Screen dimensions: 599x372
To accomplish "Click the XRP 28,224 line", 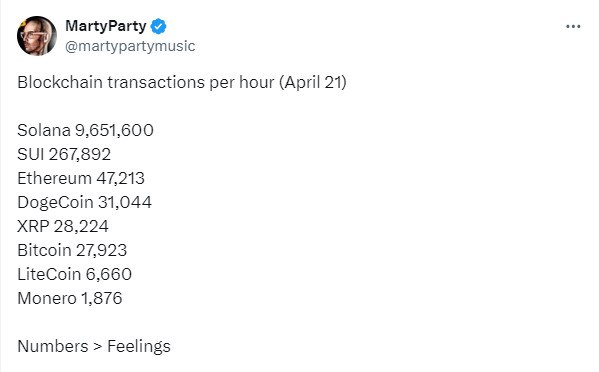I will [x=63, y=226].
